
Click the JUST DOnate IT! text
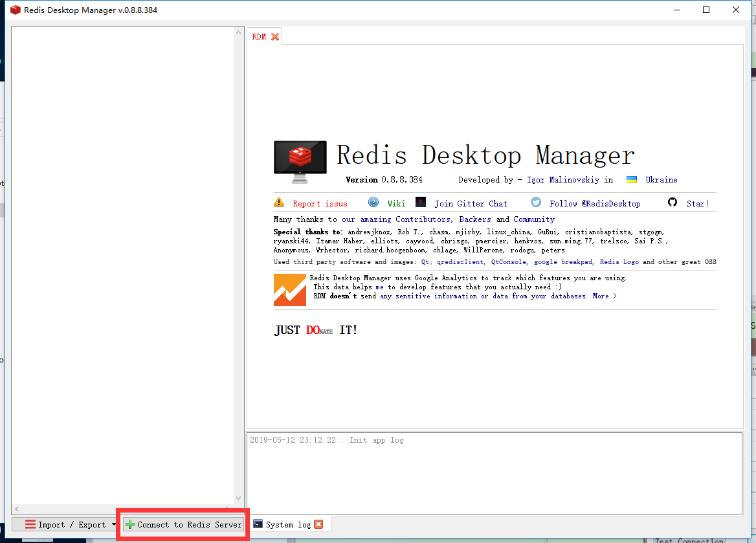316,330
